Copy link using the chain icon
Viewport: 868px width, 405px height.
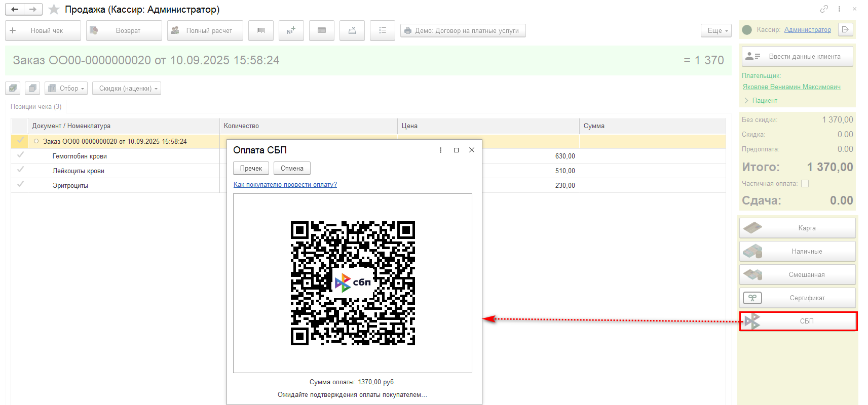point(824,9)
